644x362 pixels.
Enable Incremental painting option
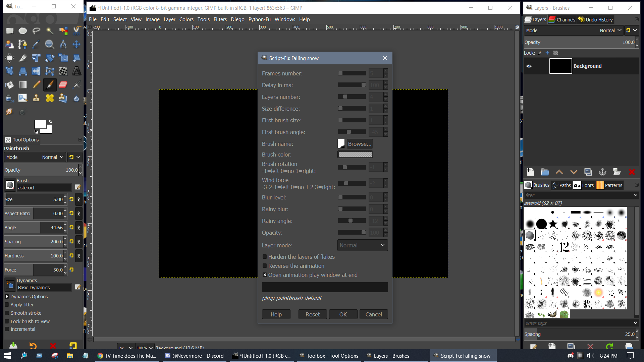(7, 329)
